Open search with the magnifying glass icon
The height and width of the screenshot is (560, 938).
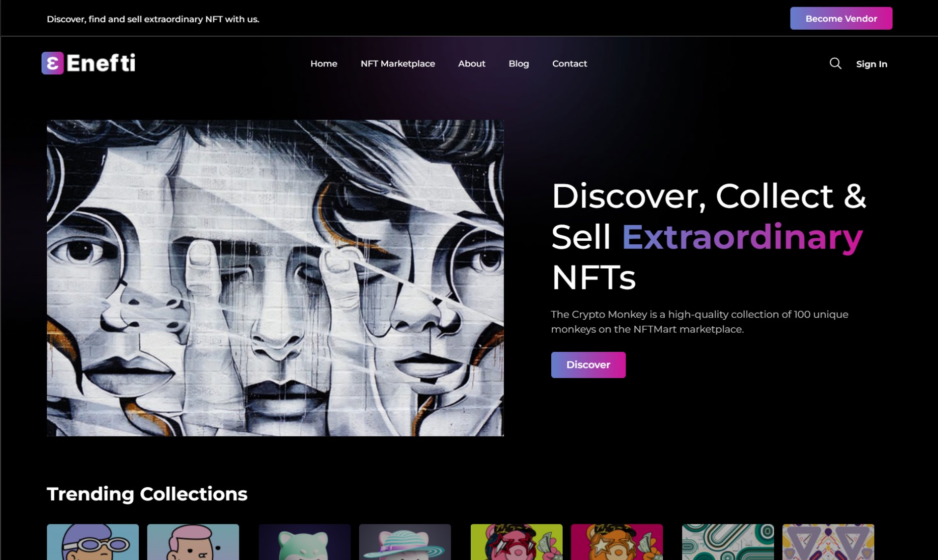[835, 63]
